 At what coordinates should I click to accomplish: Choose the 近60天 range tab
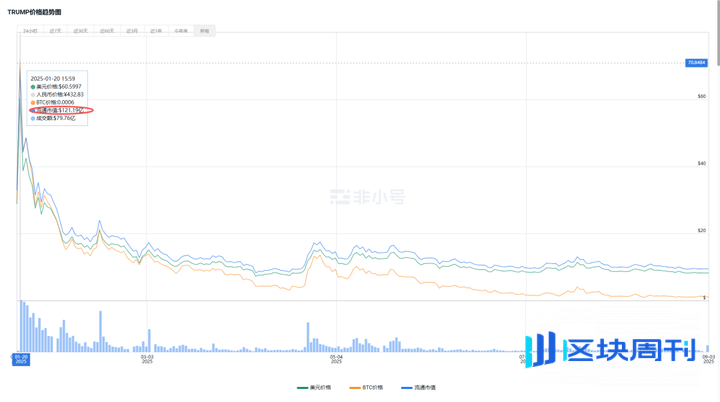(107, 31)
